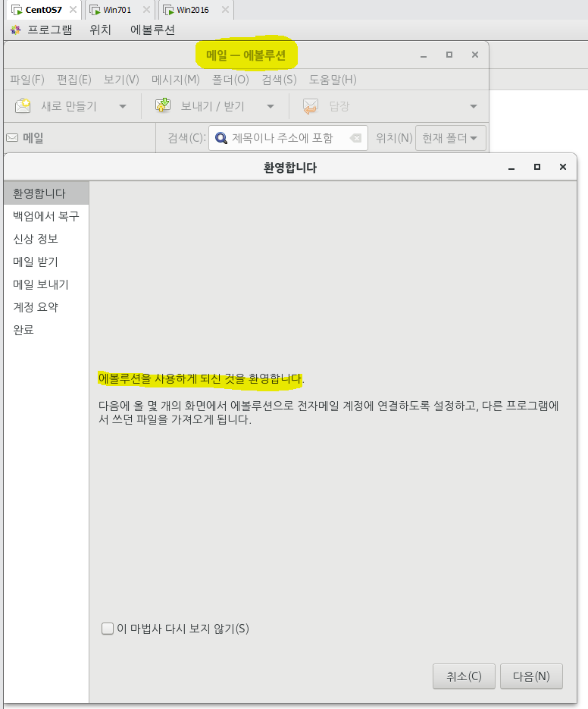Click the 다음(N) button

click(x=531, y=676)
